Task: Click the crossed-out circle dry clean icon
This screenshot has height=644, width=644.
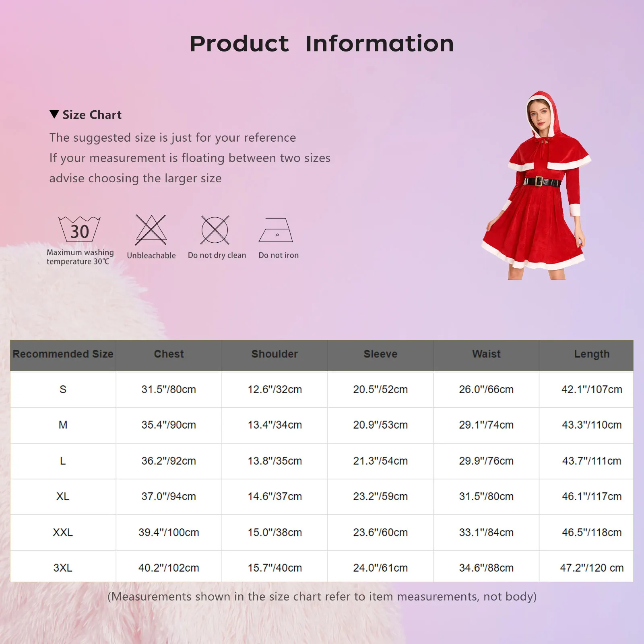Action: [215, 230]
